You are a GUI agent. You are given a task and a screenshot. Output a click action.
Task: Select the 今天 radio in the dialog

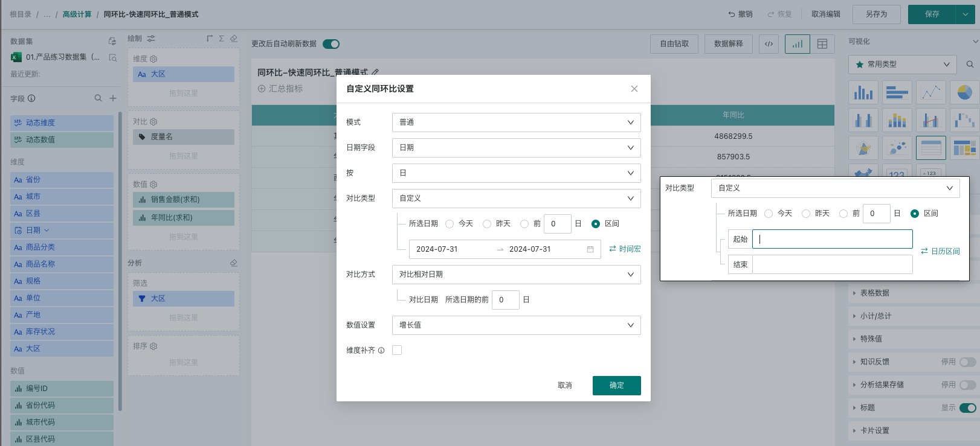(x=450, y=224)
